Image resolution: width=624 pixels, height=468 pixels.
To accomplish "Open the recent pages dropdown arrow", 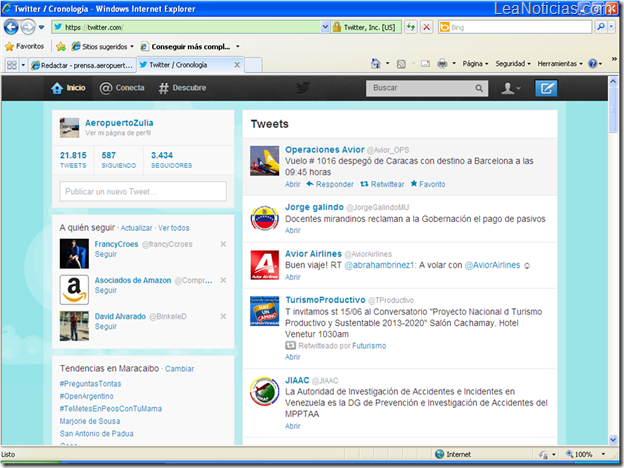I will click(42, 27).
